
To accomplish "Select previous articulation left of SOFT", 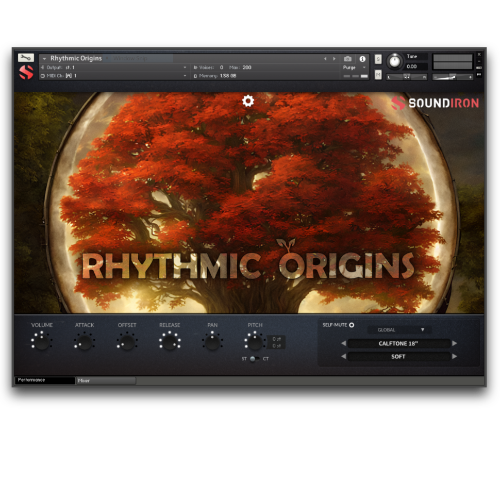I will pyautogui.click(x=344, y=357).
